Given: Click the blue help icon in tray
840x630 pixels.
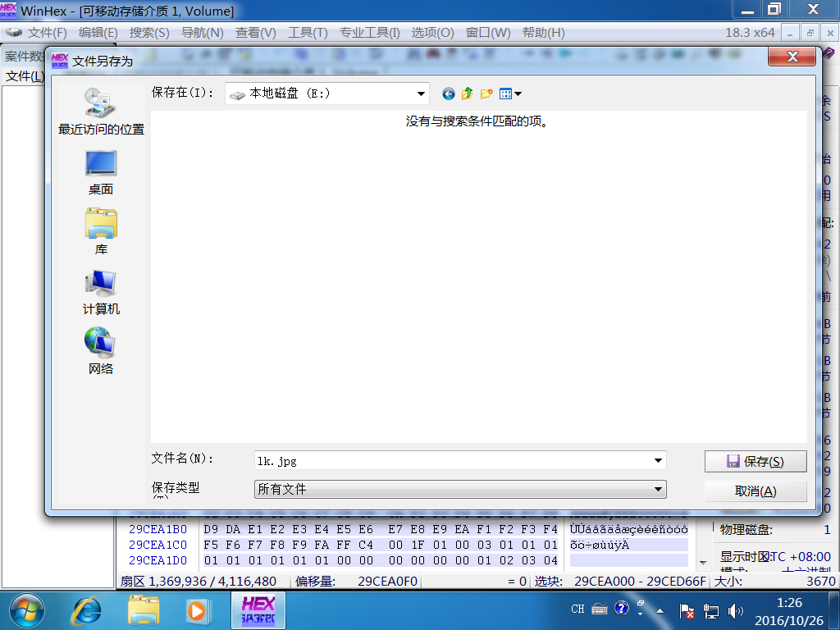Looking at the screenshot, I should (x=622, y=608).
